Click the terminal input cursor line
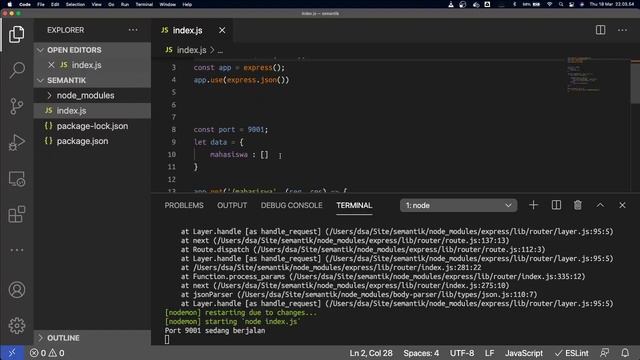Screen dimensions: 640x360 click(x=167, y=340)
